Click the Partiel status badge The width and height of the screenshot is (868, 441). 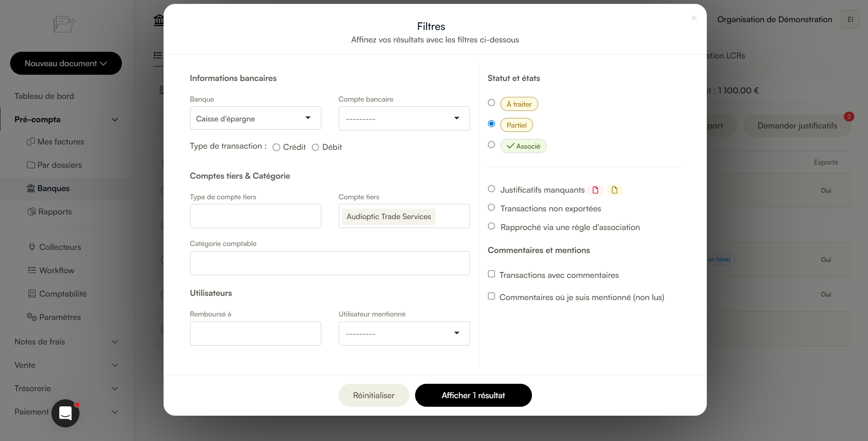[517, 125]
